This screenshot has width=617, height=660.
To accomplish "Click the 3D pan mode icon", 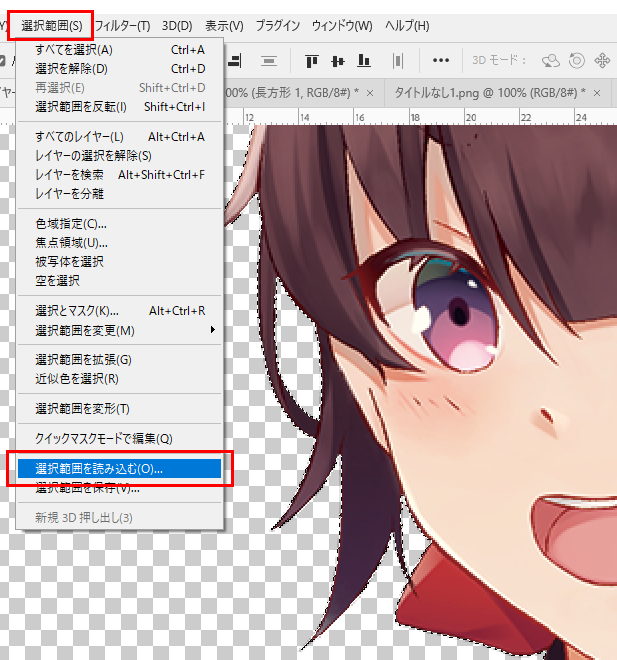I will [x=602, y=61].
